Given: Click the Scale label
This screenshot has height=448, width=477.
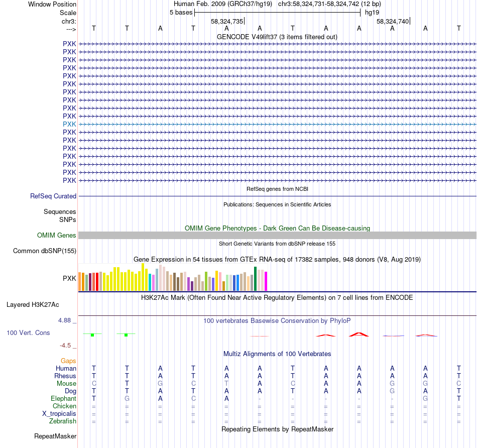Looking at the screenshot, I should click(68, 13).
